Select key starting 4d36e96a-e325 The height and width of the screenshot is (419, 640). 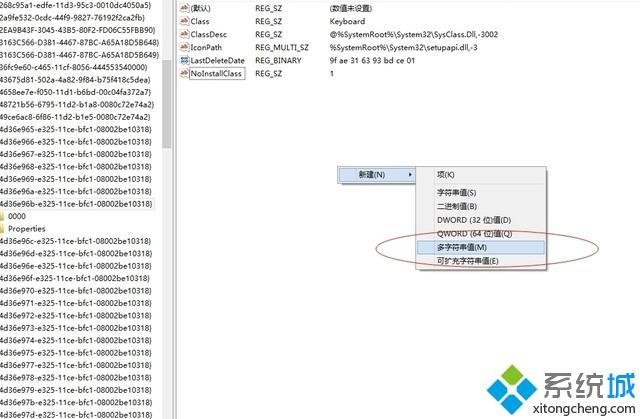[76, 191]
